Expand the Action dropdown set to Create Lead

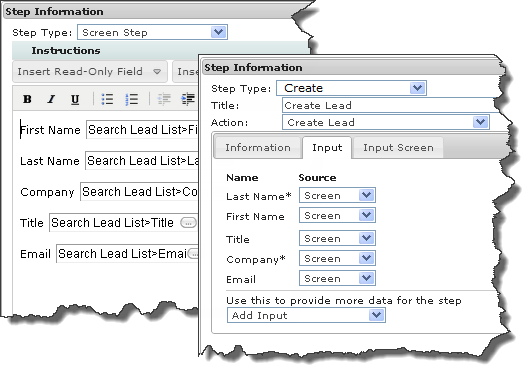pos(386,122)
